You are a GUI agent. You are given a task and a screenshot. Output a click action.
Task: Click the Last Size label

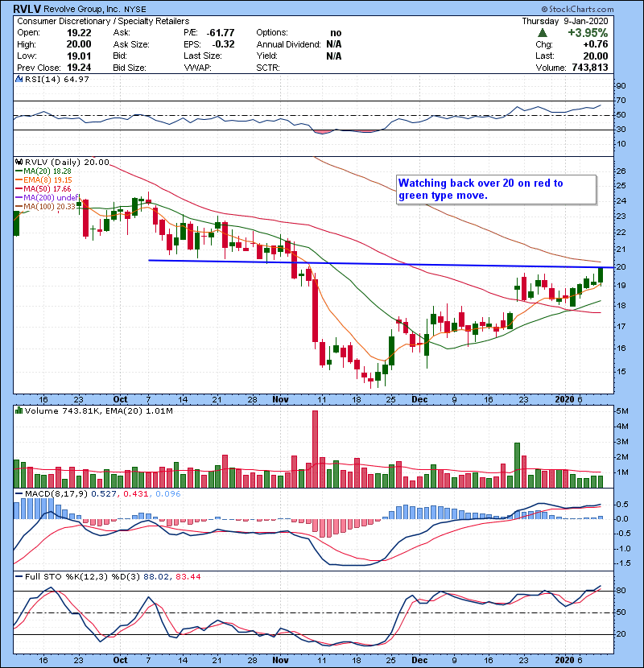click(202, 56)
